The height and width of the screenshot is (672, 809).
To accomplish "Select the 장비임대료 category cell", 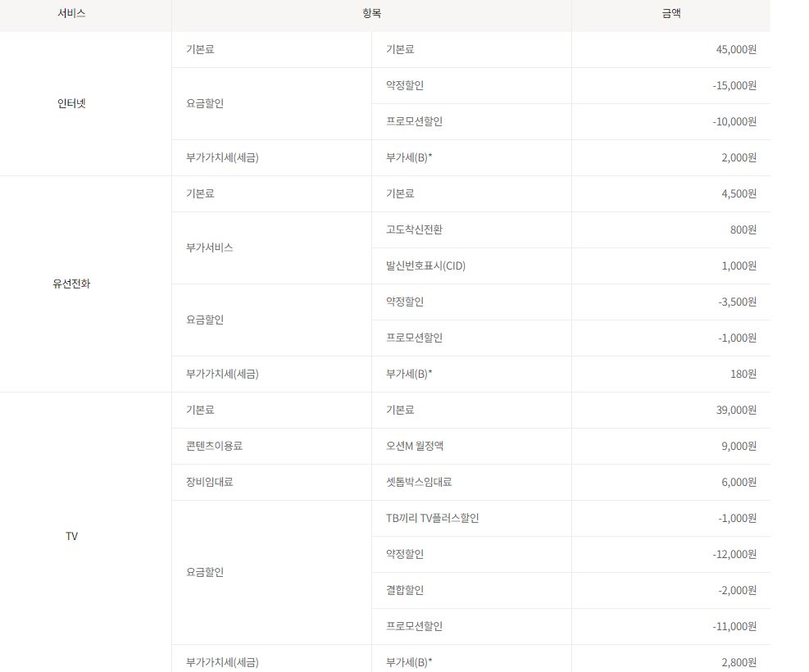I will tap(209, 482).
